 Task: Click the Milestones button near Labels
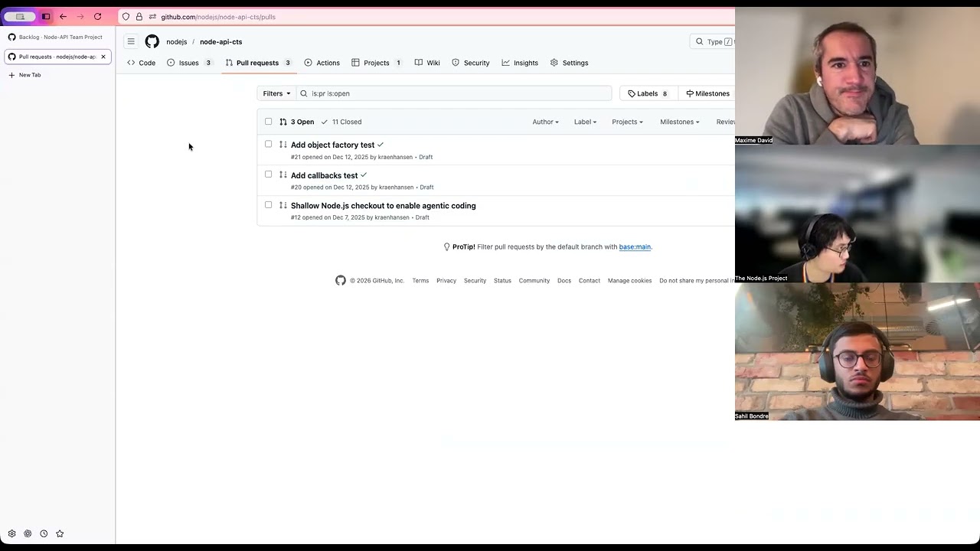[x=707, y=93]
